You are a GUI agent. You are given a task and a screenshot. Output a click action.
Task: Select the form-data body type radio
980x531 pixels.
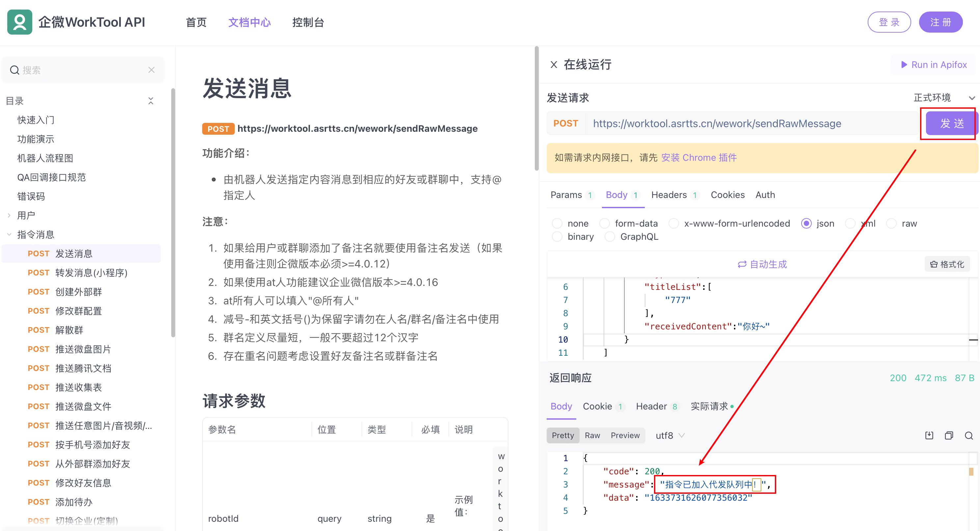605,223
